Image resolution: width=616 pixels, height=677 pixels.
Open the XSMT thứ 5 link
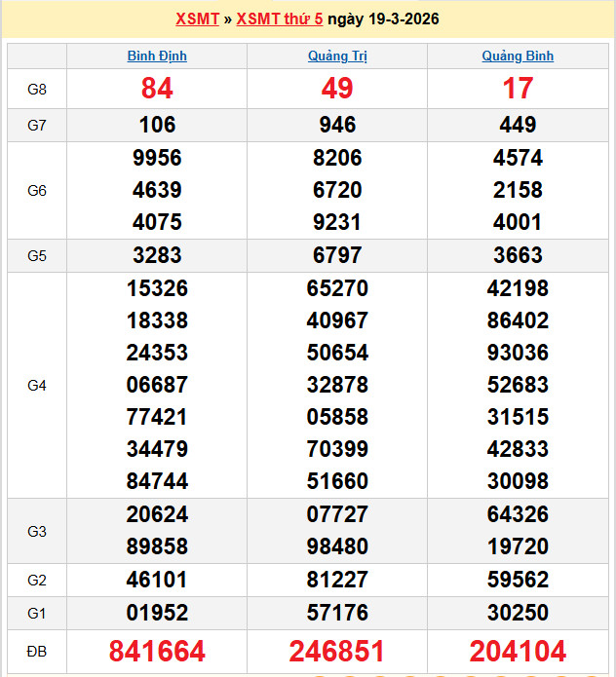tap(280, 19)
